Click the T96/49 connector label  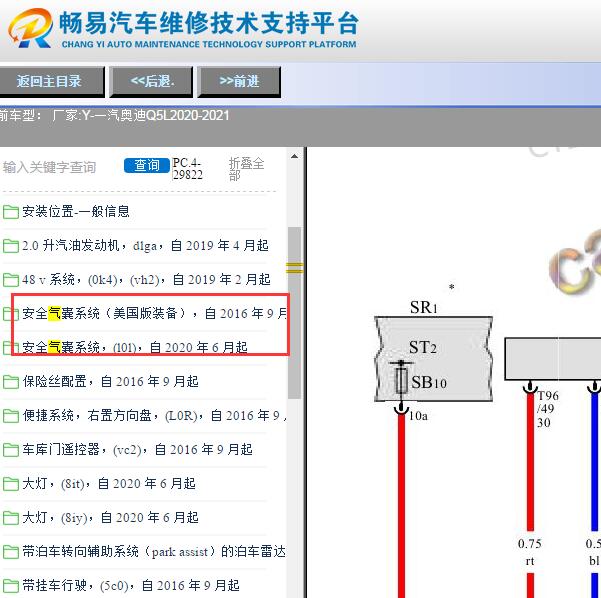pyautogui.click(x=547, y=402)
